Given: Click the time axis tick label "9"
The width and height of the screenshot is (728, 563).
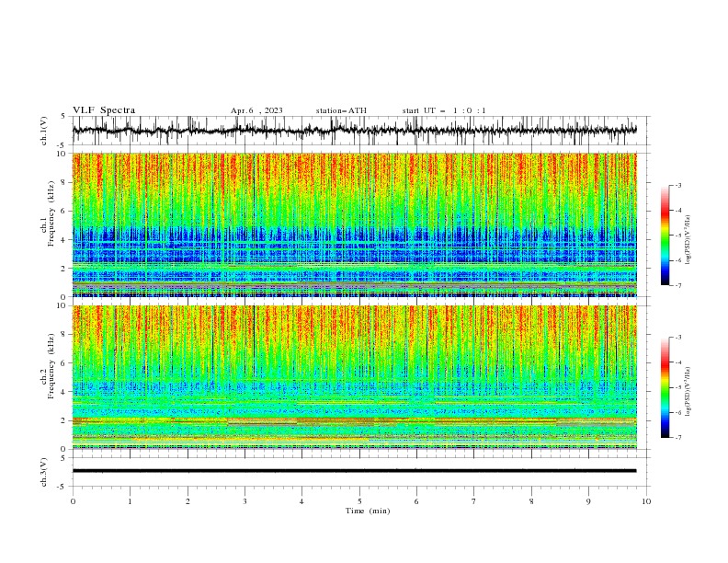Looking at the screenshot, I should 588,501.
